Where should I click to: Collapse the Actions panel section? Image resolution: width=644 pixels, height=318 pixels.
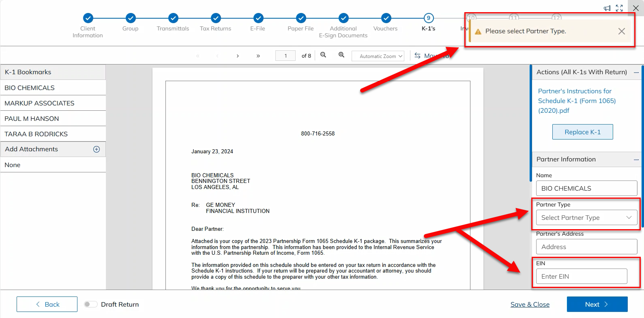tap(636, 73)
